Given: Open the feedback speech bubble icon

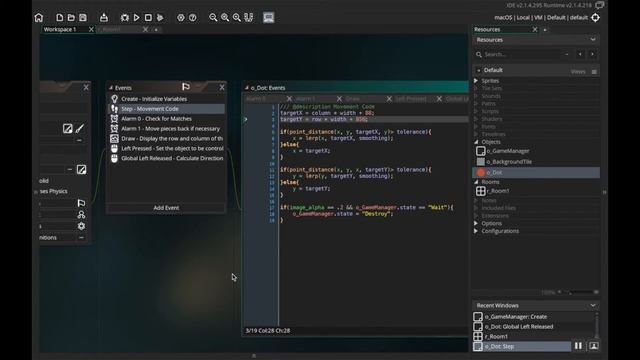Looking at the screenshot, I should [x=600, y=5].
